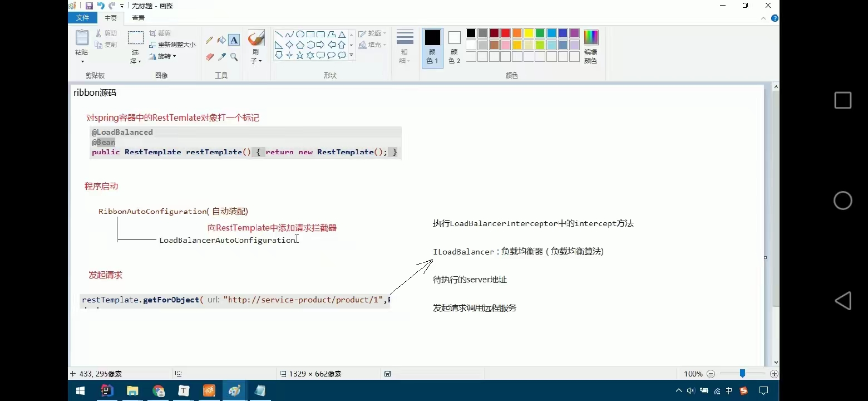This screenshot has width=868, height=401.
Task: Click Resize (重新调整大小) command
Action: (x=172, y=45)
